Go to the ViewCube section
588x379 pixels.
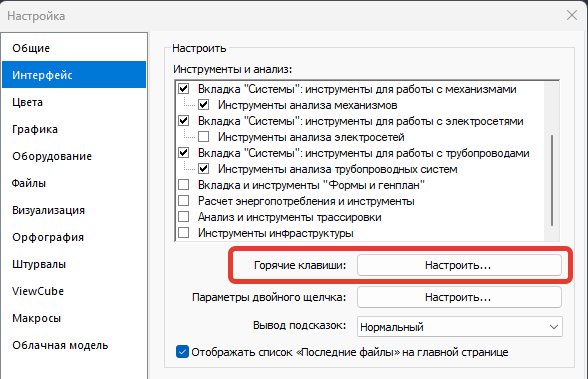pyautogui.click(x=74, y=291)
